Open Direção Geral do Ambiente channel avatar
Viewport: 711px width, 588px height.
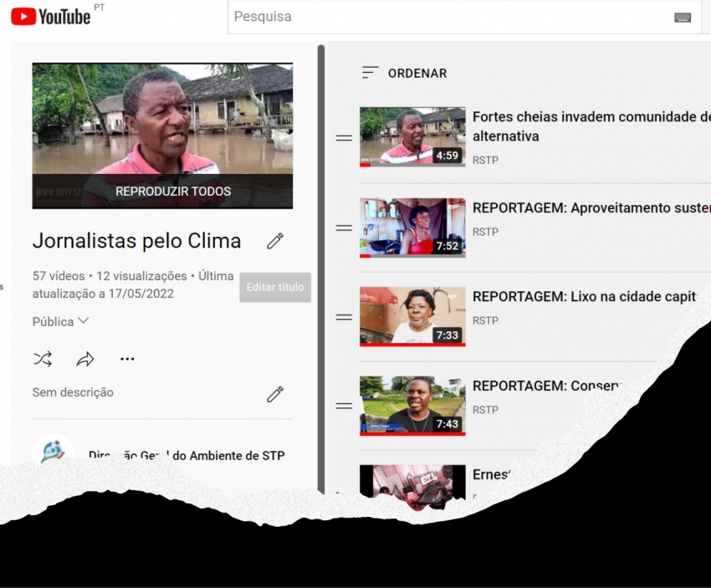(54, 452)
